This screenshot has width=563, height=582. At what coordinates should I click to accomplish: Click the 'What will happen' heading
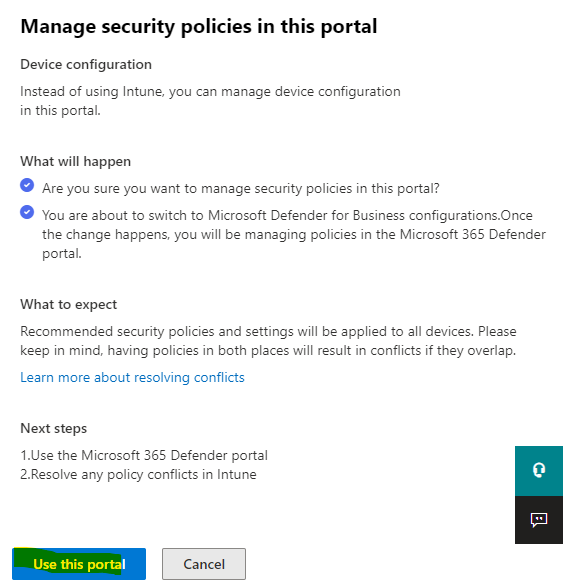76,161
